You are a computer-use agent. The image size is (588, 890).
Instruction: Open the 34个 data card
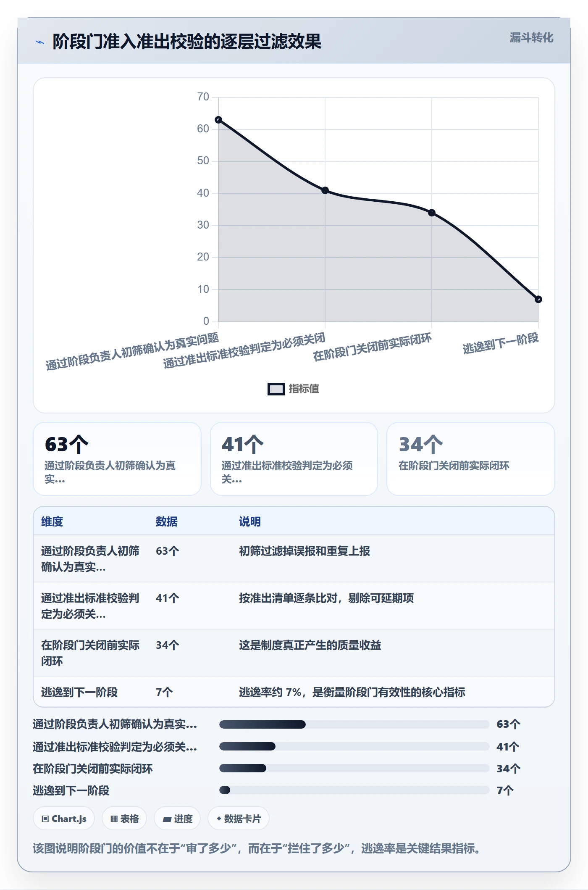click(471, 459)
